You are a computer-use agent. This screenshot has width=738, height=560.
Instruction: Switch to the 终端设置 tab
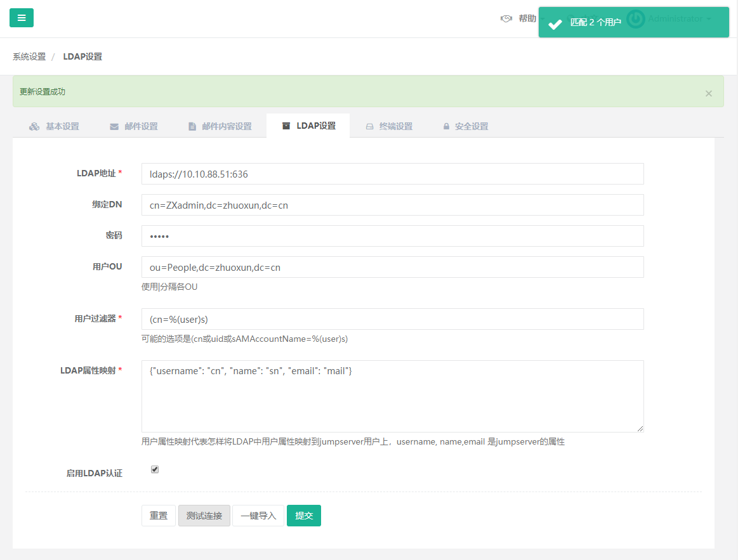[394, 126]
